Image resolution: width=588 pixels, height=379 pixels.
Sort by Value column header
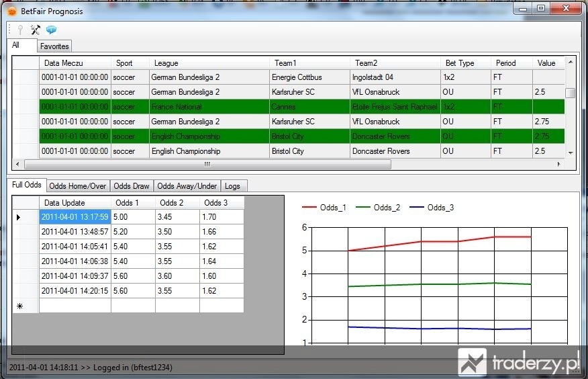click(548, 63)
